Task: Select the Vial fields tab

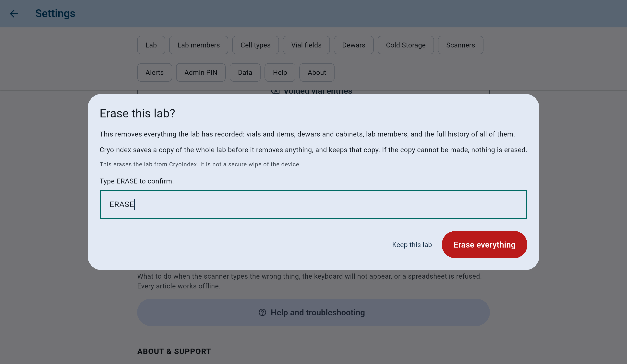Action: (306, 45)
